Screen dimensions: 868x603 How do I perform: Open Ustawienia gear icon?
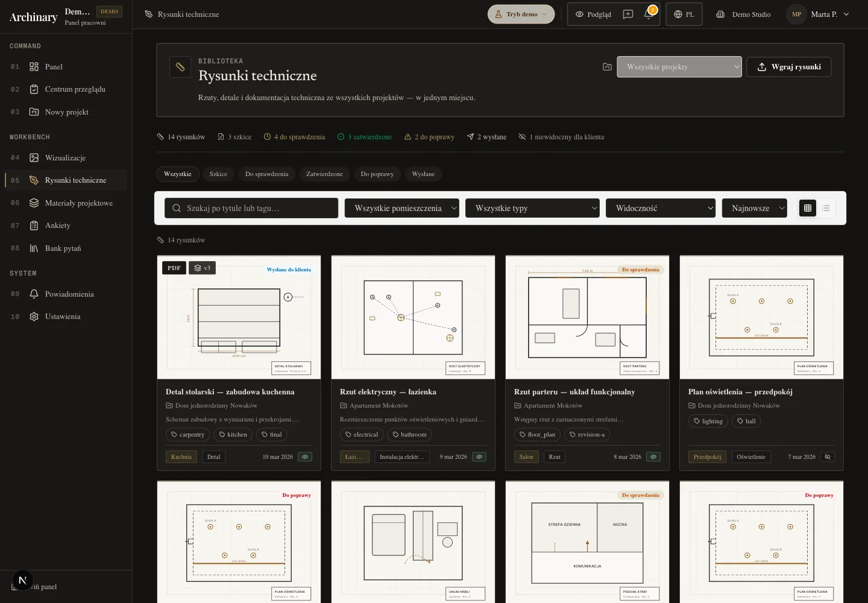(x=34, y=317)
